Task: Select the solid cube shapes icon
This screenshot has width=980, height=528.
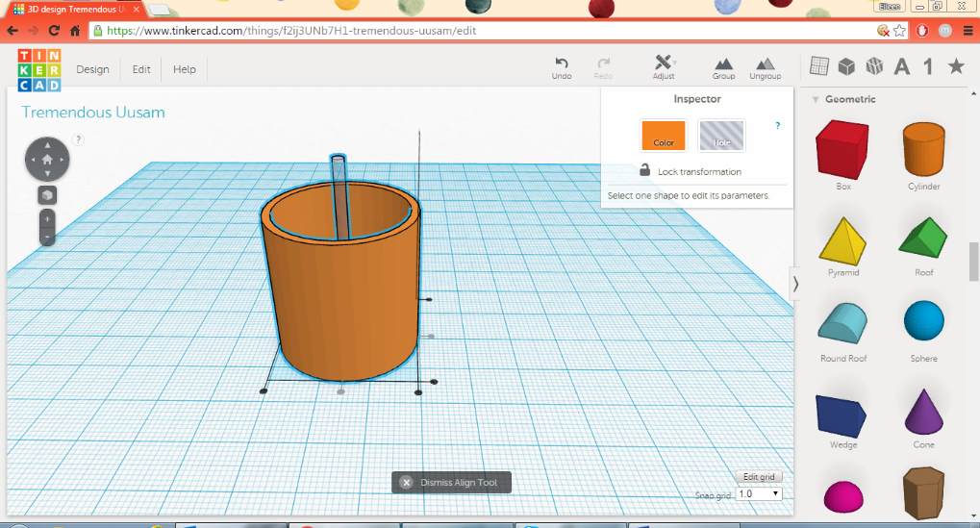Action: tap(846, 65)
